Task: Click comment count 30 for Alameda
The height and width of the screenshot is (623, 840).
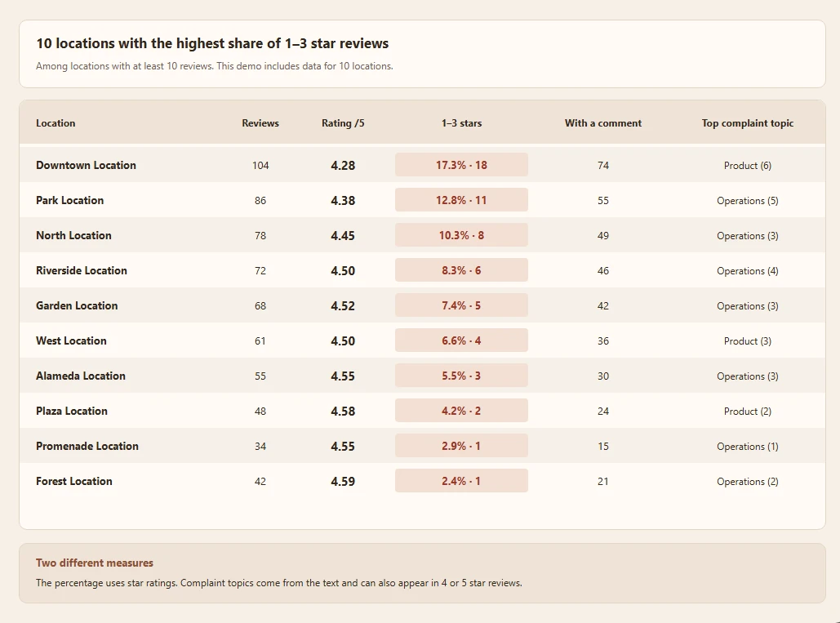Action: coord(603,376)
